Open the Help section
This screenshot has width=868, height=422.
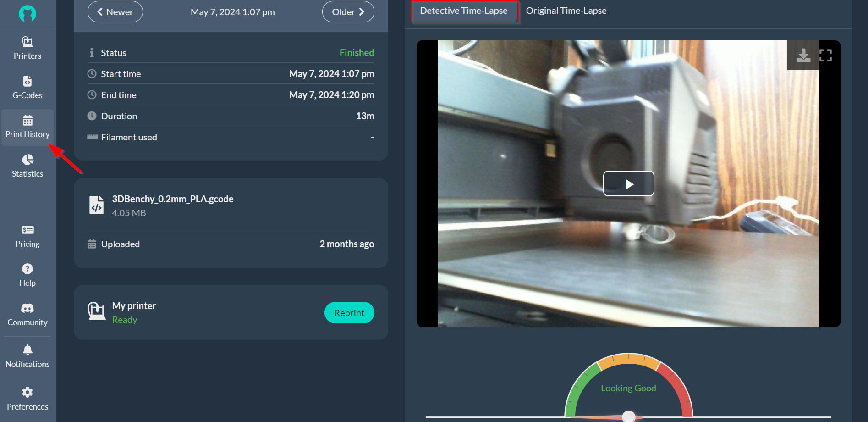click(x=27, y=276)
